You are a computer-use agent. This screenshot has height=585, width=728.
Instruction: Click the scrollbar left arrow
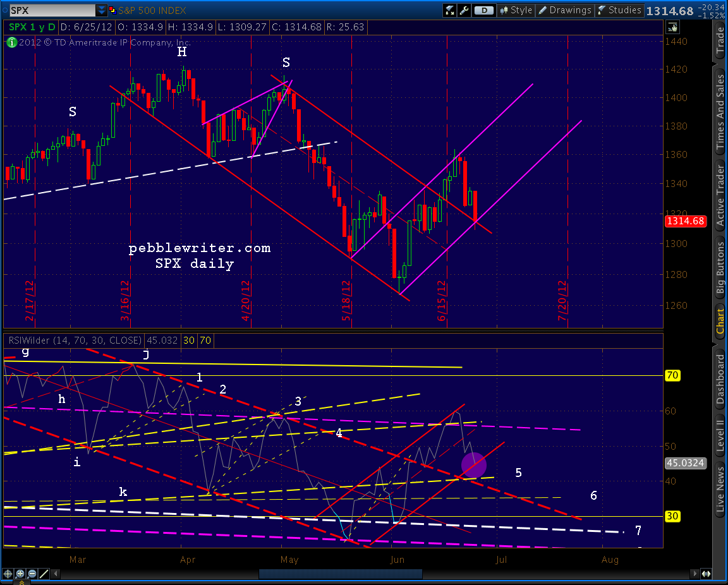[56, 574]
